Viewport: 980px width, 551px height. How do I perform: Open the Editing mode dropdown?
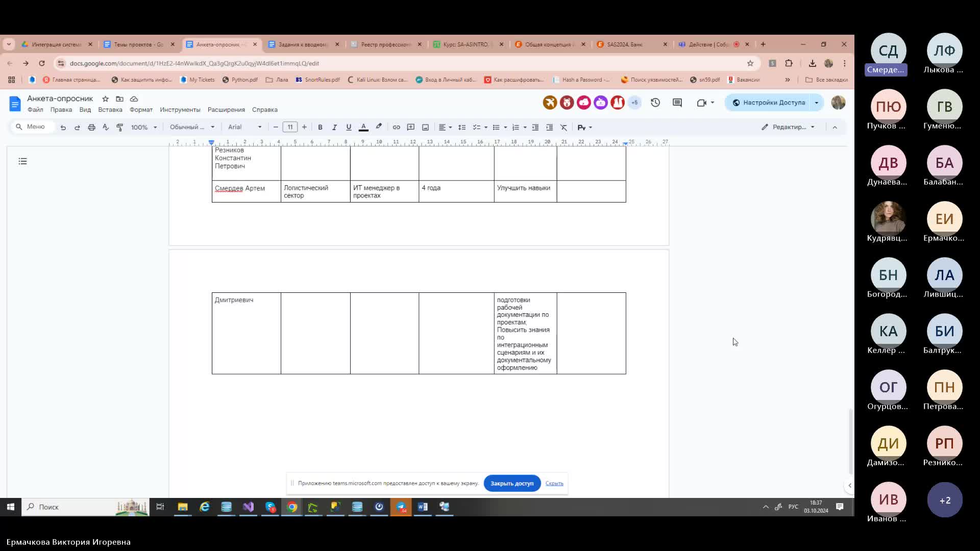tap(788, 128)
